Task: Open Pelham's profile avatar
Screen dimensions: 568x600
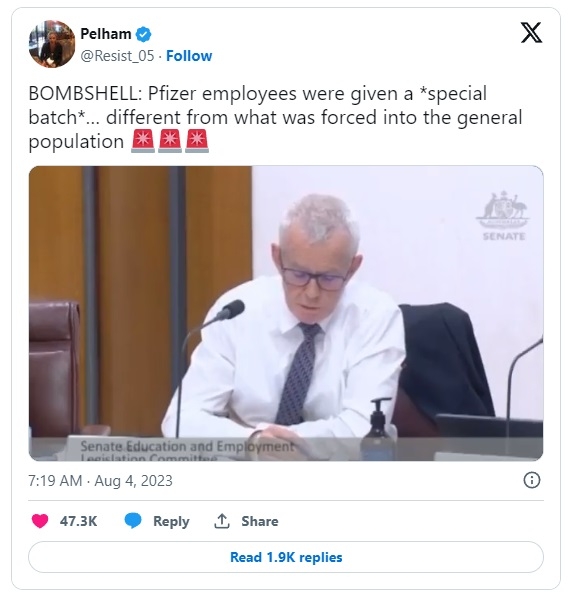Action: [52, 44]
